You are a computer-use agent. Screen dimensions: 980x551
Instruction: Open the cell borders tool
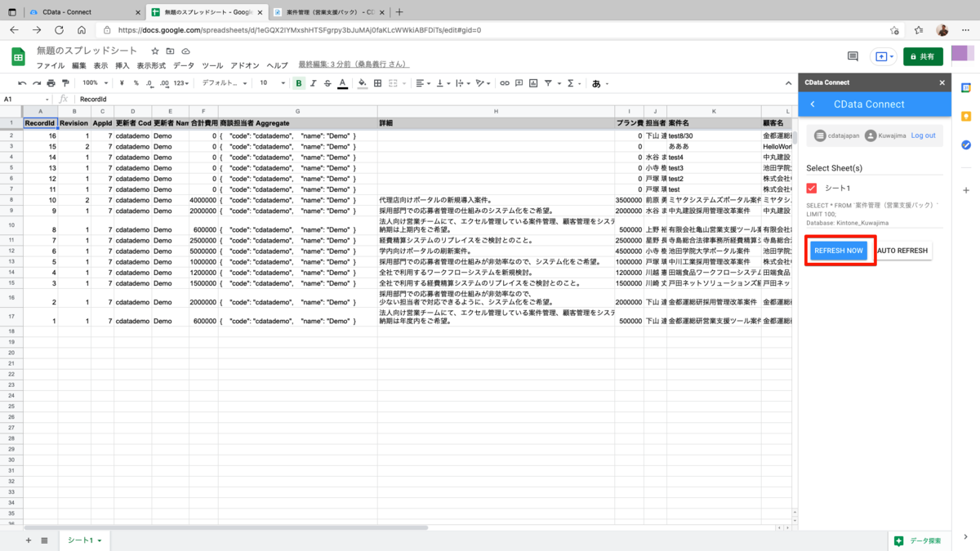pyautogui.click(x=377, y=83)
